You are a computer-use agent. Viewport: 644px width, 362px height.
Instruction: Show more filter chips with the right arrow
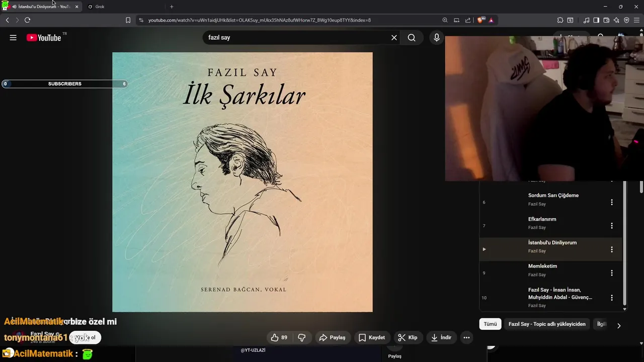[x=619, y=325]
